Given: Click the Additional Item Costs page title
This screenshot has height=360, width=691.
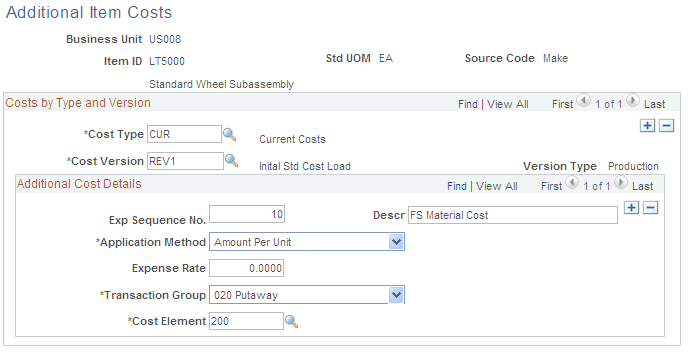Looking at the screenshot, I should click(89, 12).
